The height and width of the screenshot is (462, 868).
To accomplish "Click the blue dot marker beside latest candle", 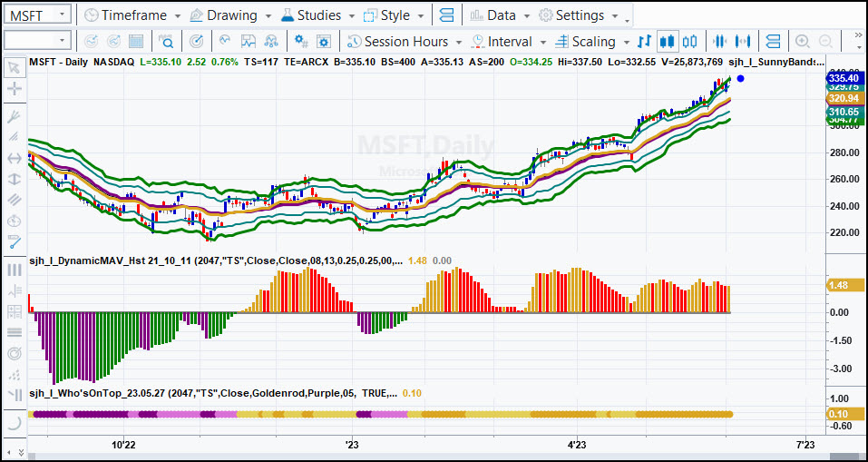I will point(741,78).
